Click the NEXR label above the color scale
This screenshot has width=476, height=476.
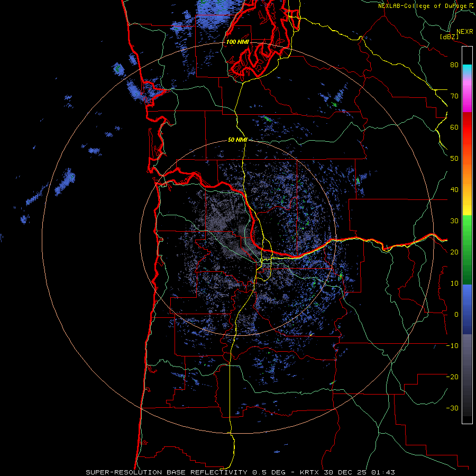coord(465,32)
